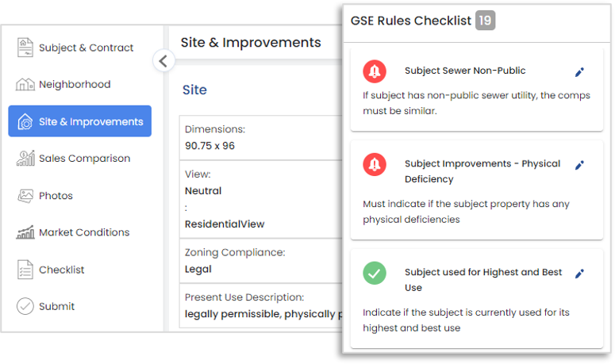Edit the Subject Sewer Non-Public rule
This screenshot has height=364, width=615.
[x=580, y=71]
